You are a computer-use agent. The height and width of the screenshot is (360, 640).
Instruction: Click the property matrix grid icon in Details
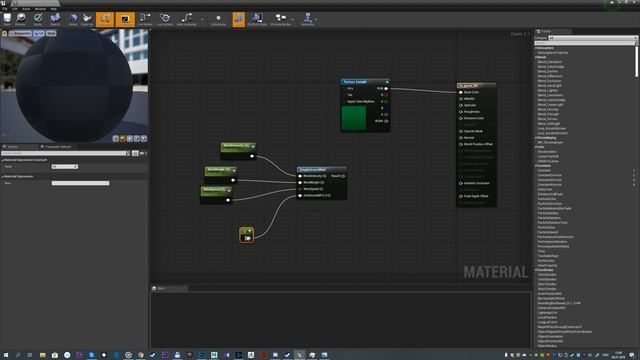135,153
